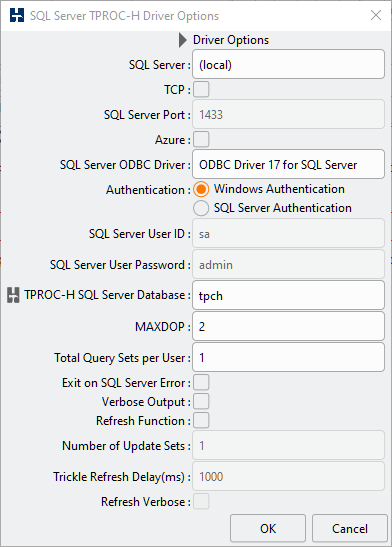Dismiss dialog with the Cancel button
392x547 pixels.
coord(350,529)
